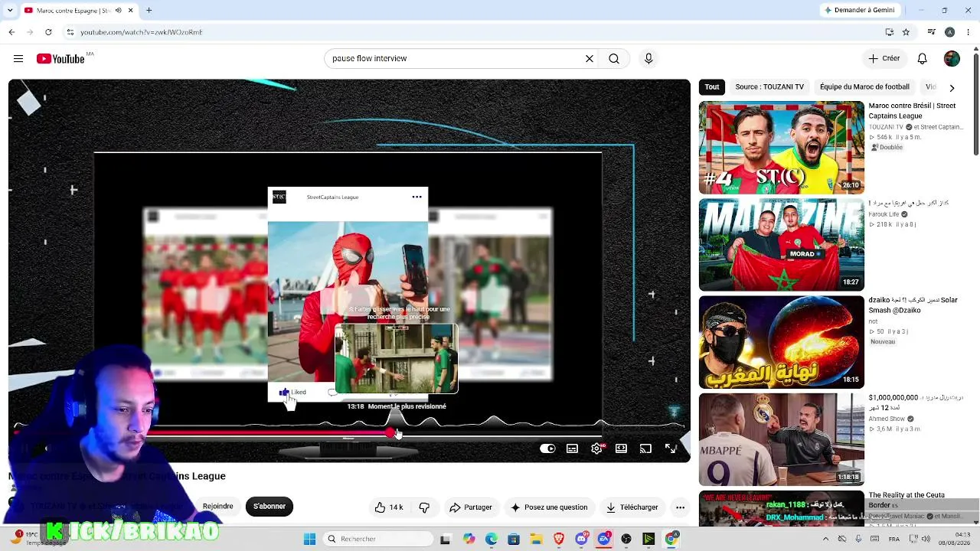The image size is (980, 551).
Task: Mute the tab using its speaker icon
Action: coord(118,11)
